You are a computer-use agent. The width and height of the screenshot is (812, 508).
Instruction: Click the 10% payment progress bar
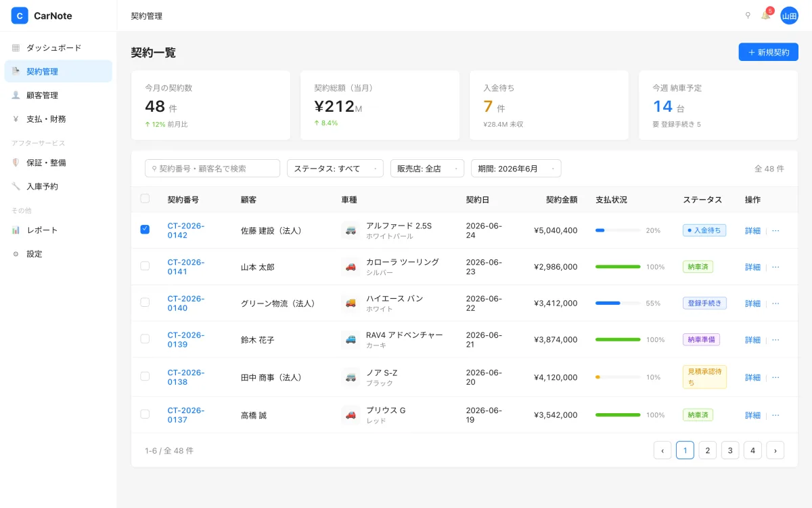[x=618, y=377]
